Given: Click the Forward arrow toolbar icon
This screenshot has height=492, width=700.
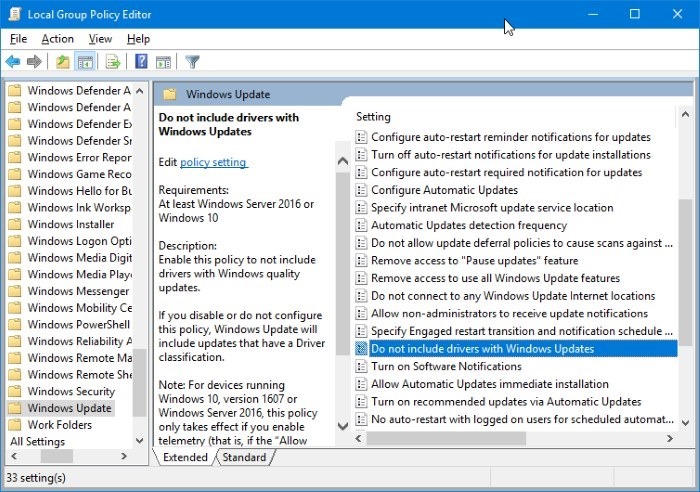Looking at the screenshot, I should (x=34, y=61).
